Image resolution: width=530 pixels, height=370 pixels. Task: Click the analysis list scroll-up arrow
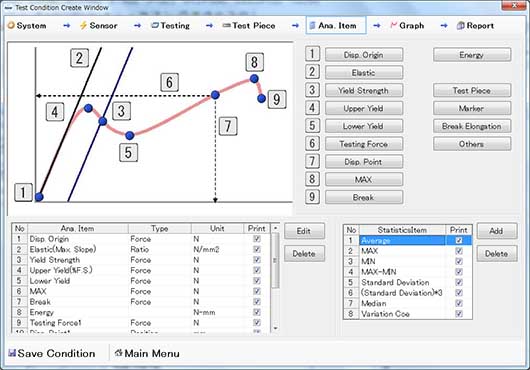click(275, 228)
